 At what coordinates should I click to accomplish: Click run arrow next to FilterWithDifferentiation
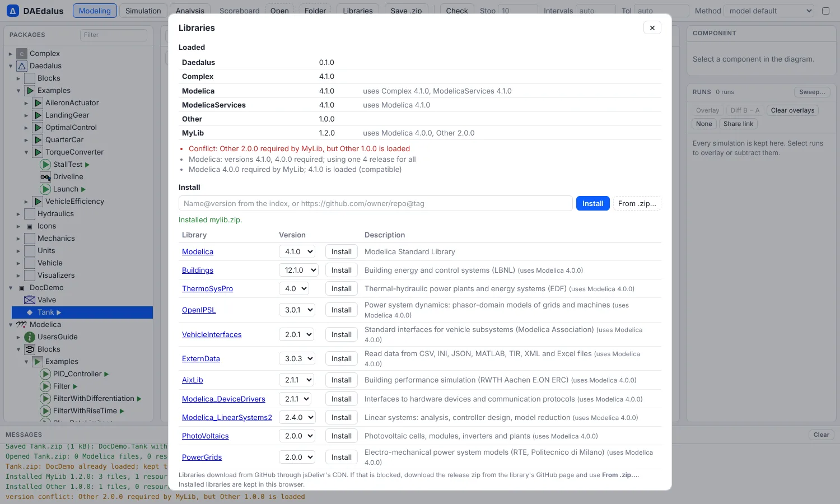pyautogui.click(x=139, y=399)
